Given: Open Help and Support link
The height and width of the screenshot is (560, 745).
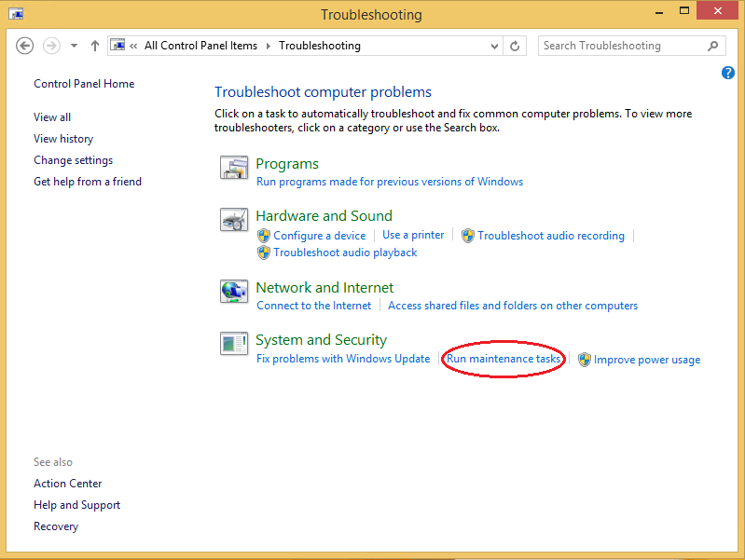Looking at the screenshot, I should (x=77, y=505).
